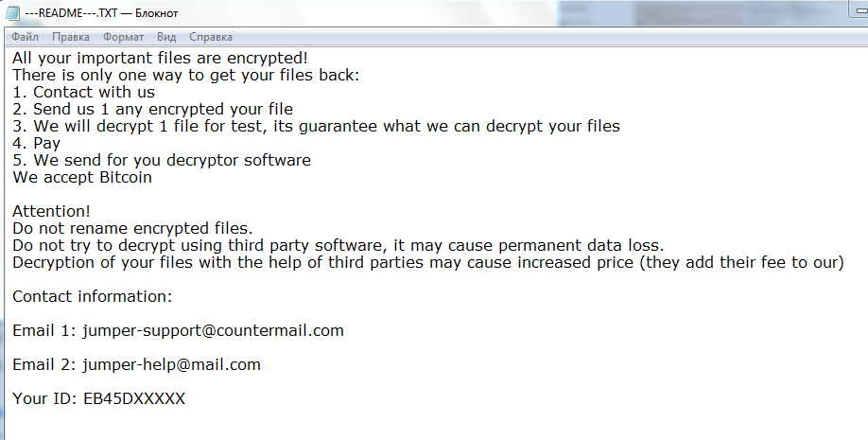Open the Вид menu

tap(166, 37)
